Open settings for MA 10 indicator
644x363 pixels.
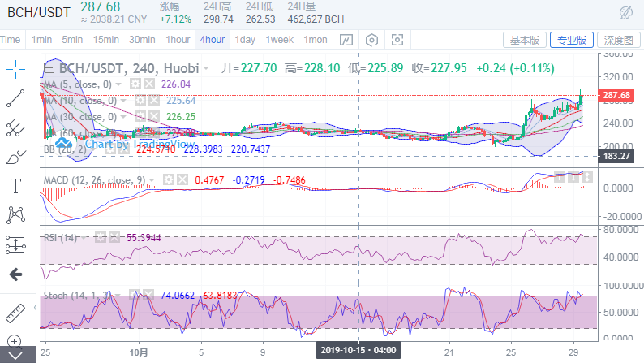(x=140, y=101)
